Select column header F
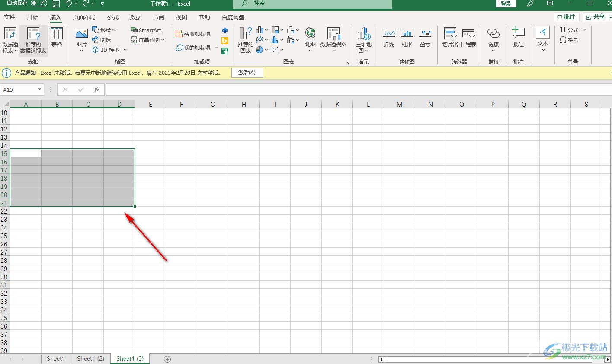Image resolution: width=612 pixels, height=364 pixels. pos(181,104)
